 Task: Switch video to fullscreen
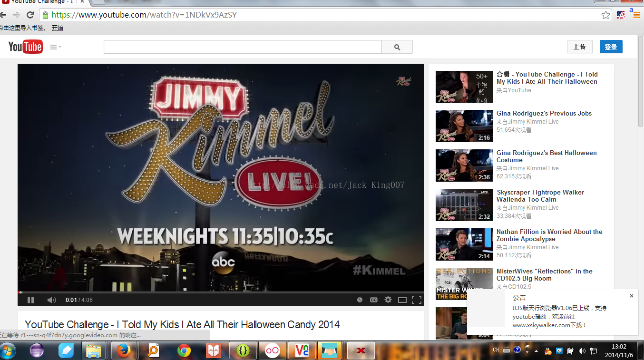417,300
